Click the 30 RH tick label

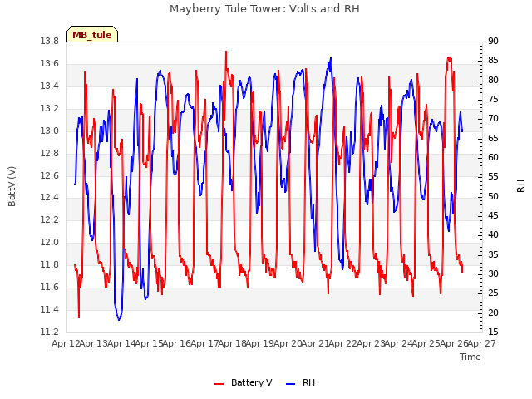coord(493,273)
